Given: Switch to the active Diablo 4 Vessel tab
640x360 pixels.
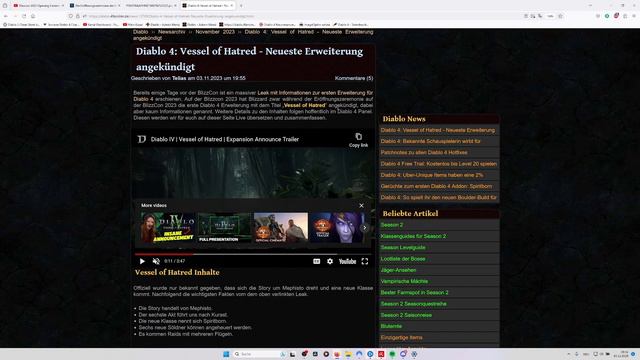Looking at the screenshot, I should coord(207,6).
